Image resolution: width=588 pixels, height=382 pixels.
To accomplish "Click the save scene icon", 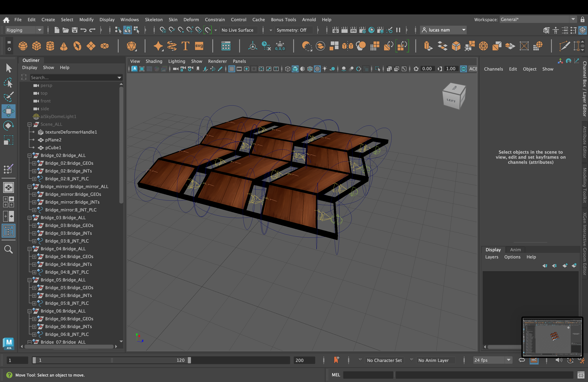I will pos(74,30).
